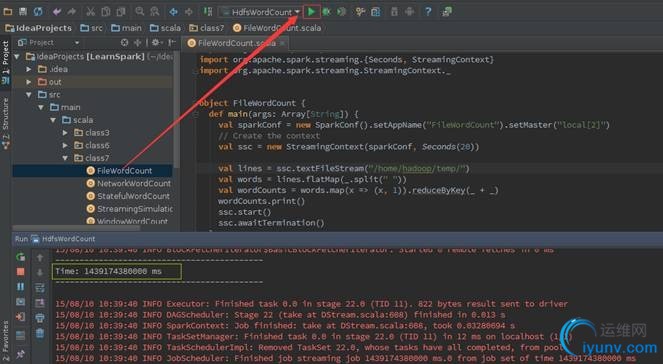Click the Copy toolbar icon
The height and width of the screenshot is (364, 663).
(106, 12)
